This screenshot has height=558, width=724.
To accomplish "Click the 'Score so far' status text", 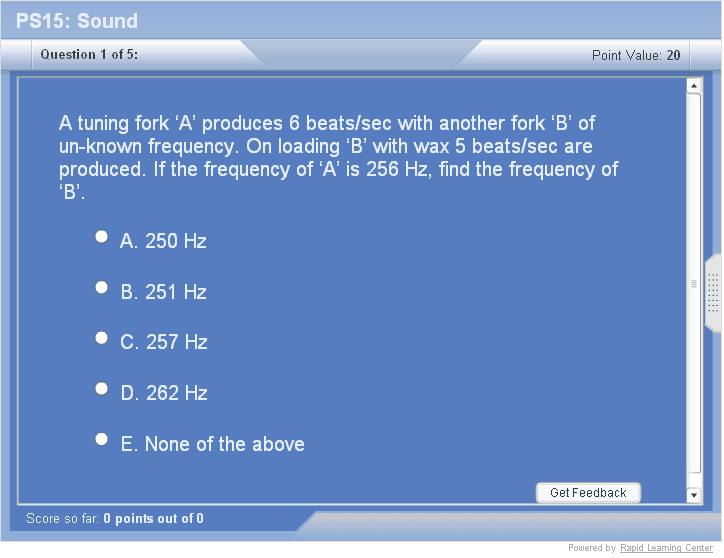I will [x=115, y=518].
